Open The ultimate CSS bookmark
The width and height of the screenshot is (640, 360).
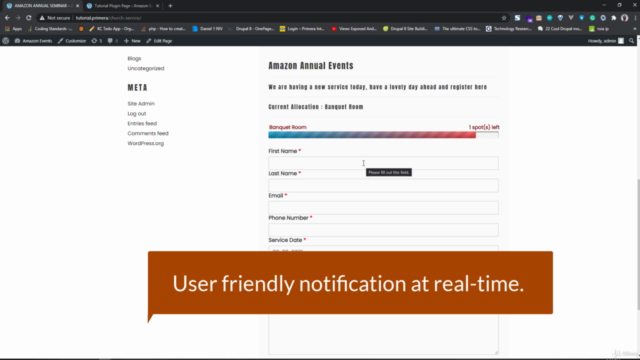pyautogui.click(x=457, y=29)
